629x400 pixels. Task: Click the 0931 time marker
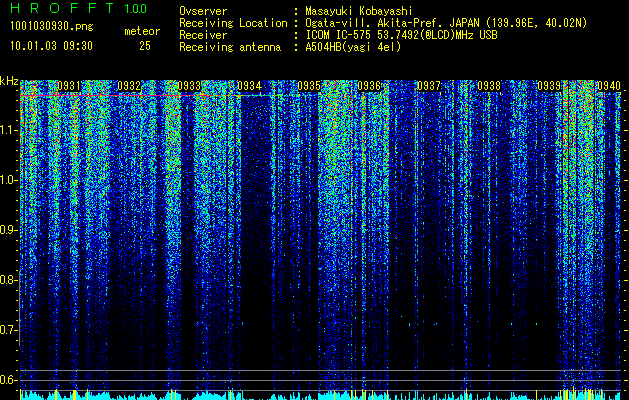tap(69, 86)
